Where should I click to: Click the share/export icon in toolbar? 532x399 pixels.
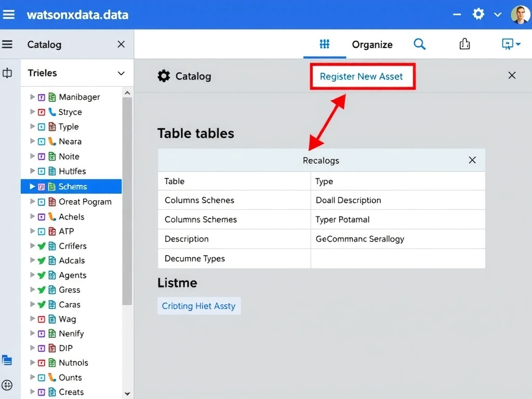pos(464,44)
